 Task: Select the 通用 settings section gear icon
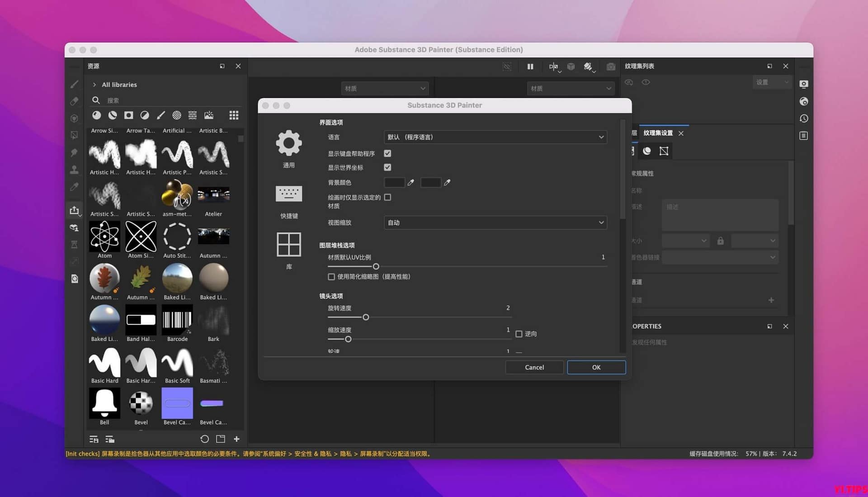289,143
